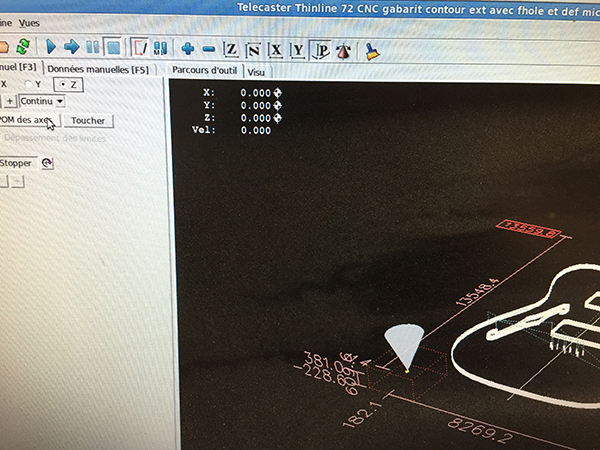Click the POM des axes button

pyautogui.click(x=29, y=120)
